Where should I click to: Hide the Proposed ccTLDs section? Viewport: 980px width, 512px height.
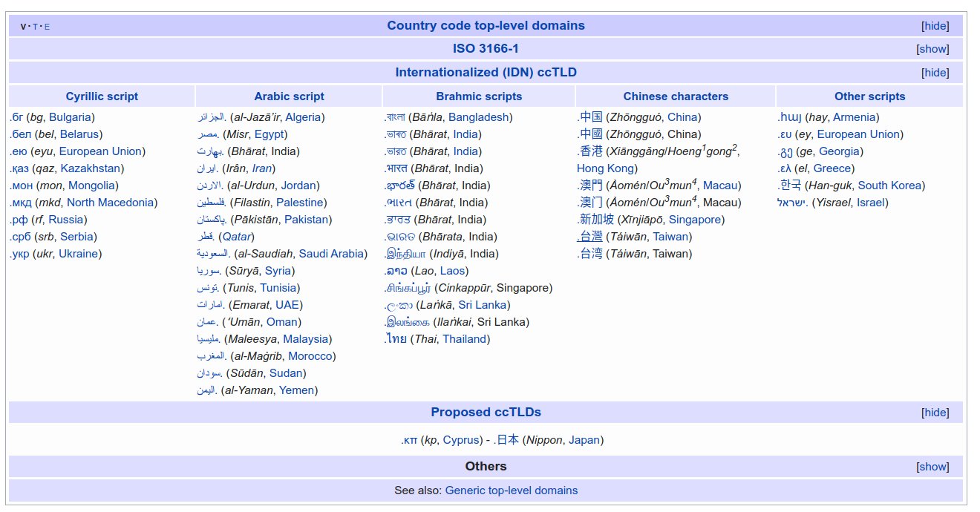[x=935, y=413]
